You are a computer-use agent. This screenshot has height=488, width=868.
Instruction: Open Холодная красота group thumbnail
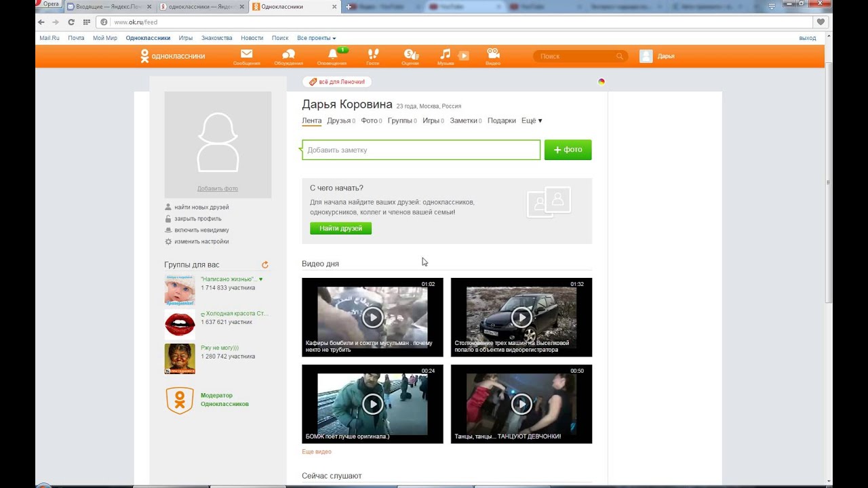(x=180, y=325)
